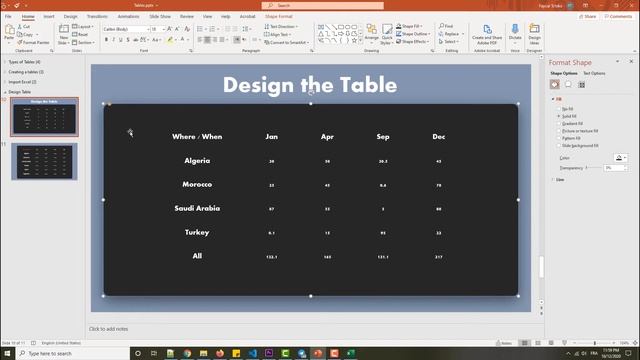The image size is (640, 360).
Task: Open the font size dropdown
Action: tap(164, 29)
